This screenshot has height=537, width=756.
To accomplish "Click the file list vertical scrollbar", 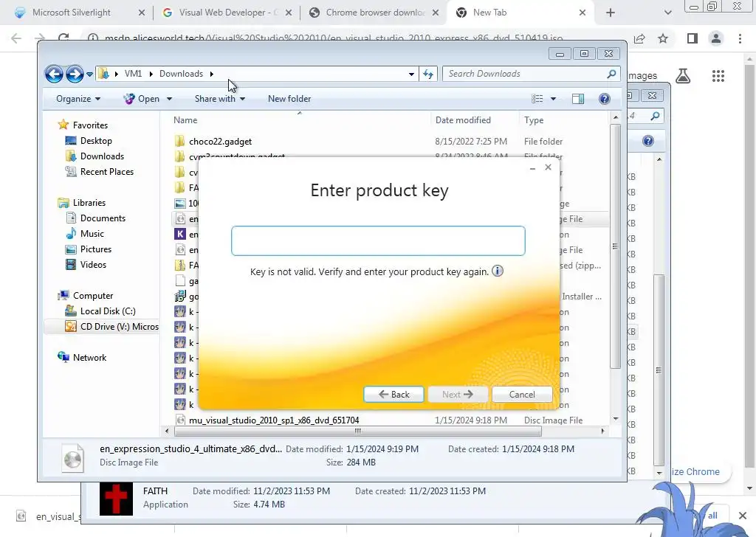I will [615, 246].
